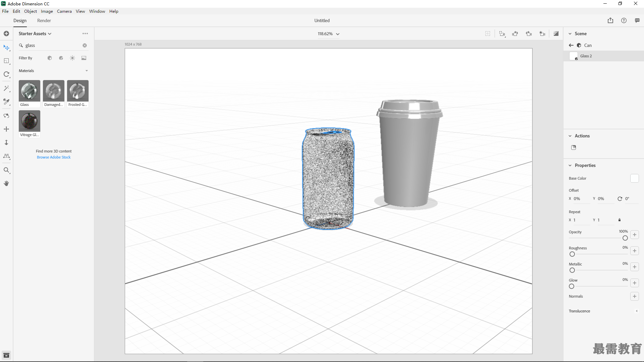Click the Glow slider handle
Image resolution: width=644 pixels, height=362 pixels.
coord(572,286)
